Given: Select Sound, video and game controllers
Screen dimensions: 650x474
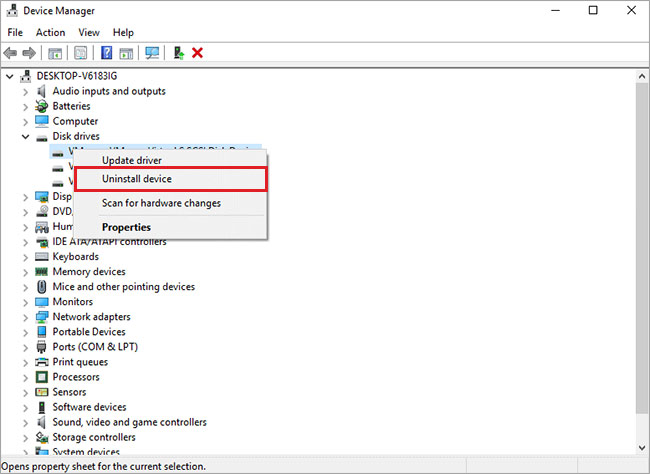Looking at the screenshot, I should [129, 422].
